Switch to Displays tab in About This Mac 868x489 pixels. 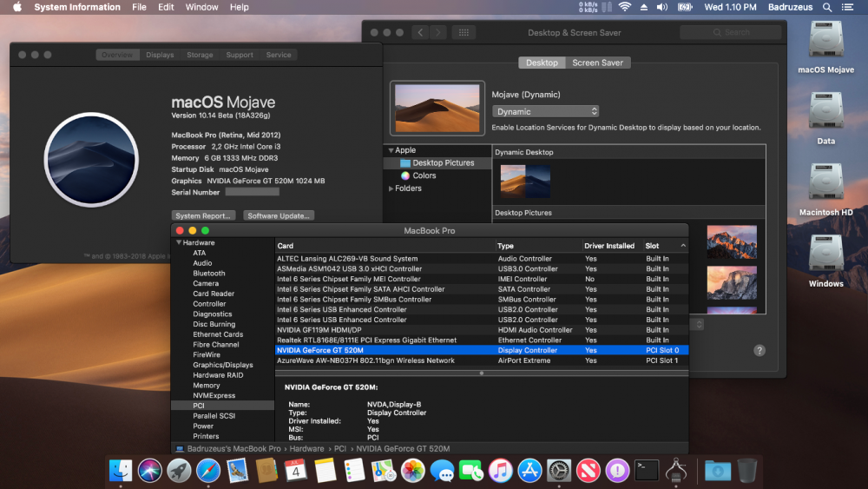coord(160,55)
